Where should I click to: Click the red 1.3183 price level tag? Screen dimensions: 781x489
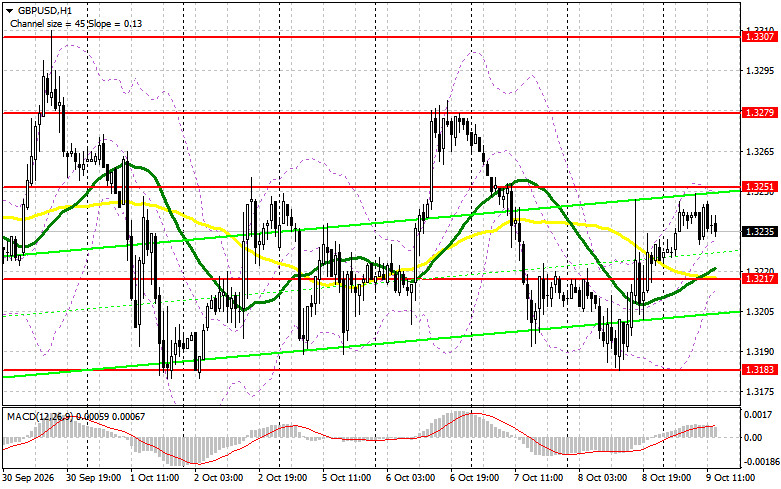[x=759, y=370]
